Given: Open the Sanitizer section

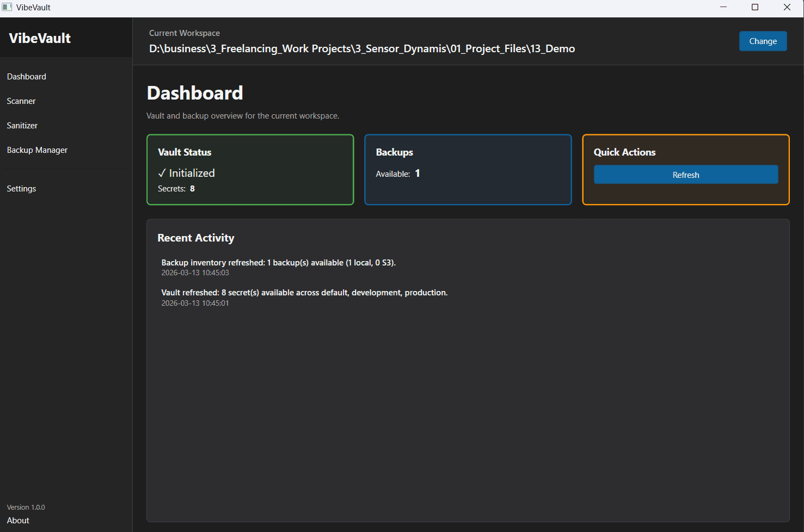Looking at the screenshot, I should [22, 125].
